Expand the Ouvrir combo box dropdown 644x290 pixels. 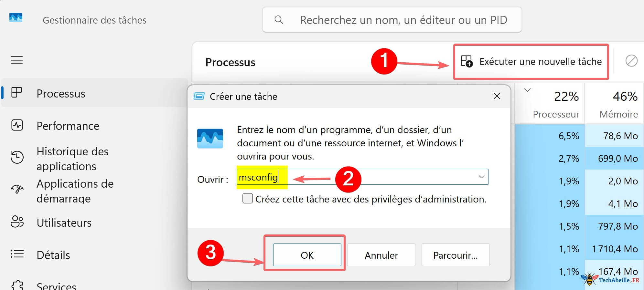point(481,177)
